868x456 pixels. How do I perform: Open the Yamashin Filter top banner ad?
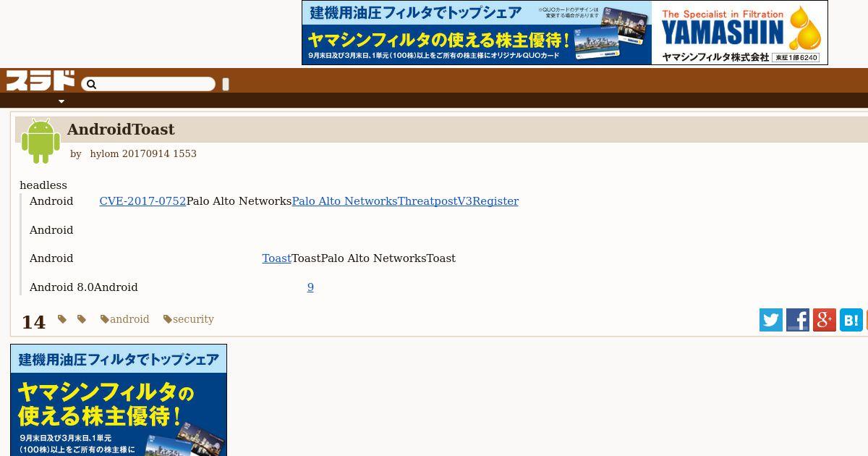[x=565, y=33]
